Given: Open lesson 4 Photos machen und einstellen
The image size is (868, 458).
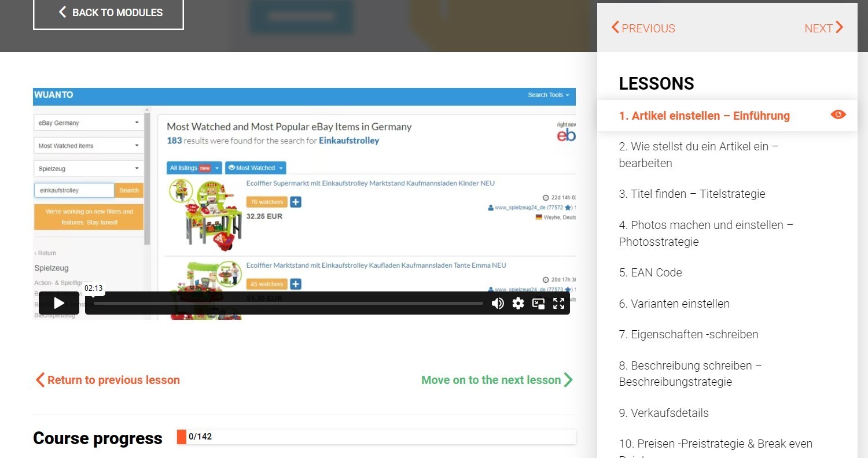Looking at the screenshot, I should (x=706, y=233).
